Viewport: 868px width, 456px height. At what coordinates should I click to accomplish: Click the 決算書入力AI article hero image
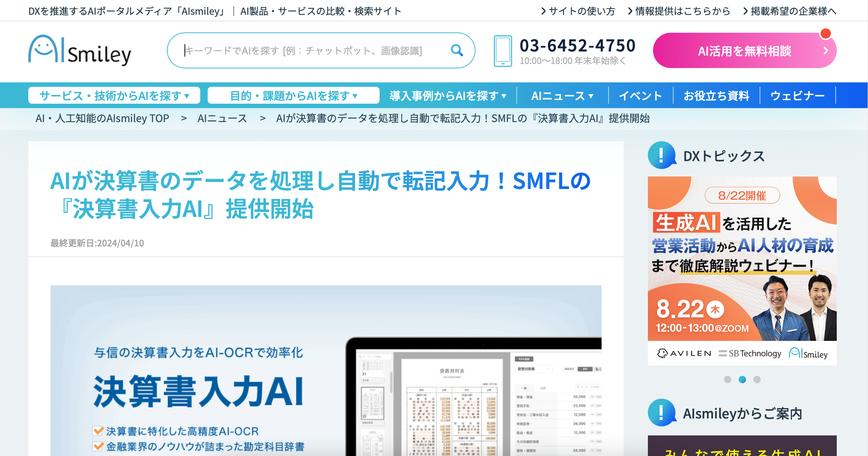pos(326,371)
